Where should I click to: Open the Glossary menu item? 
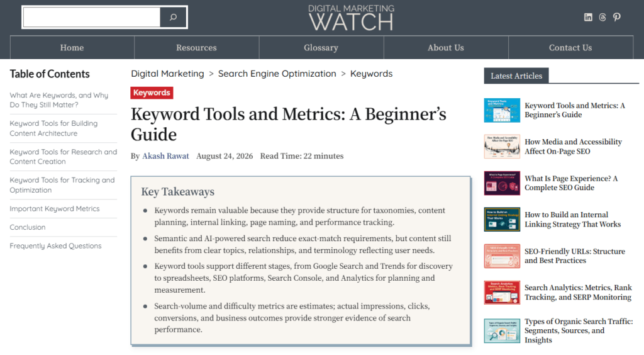[321, 48]
